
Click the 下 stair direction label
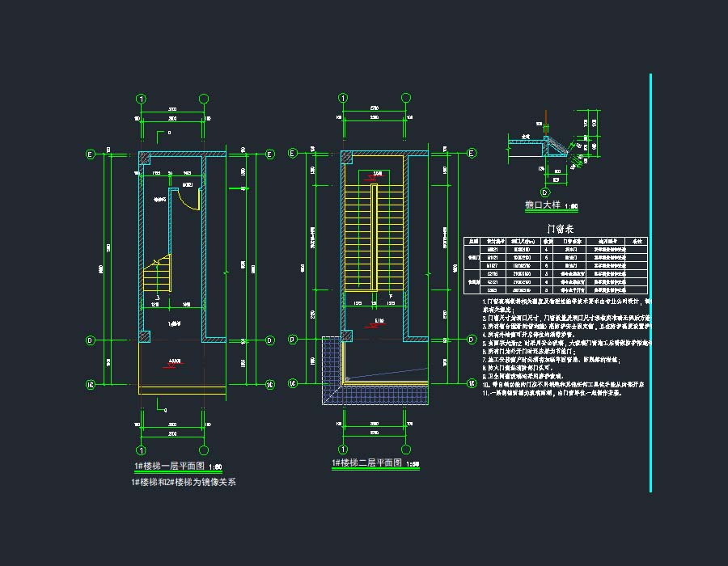pyautogui.click(x=391, y=296)
